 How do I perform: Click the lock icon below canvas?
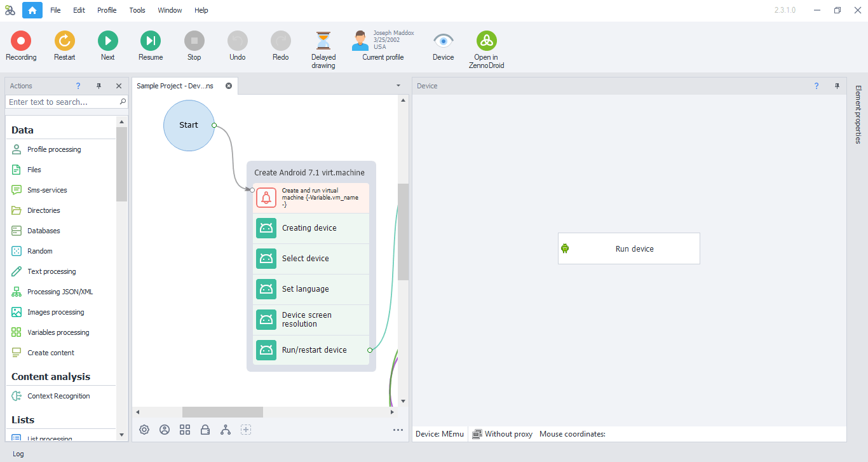(x=205, y=430)
